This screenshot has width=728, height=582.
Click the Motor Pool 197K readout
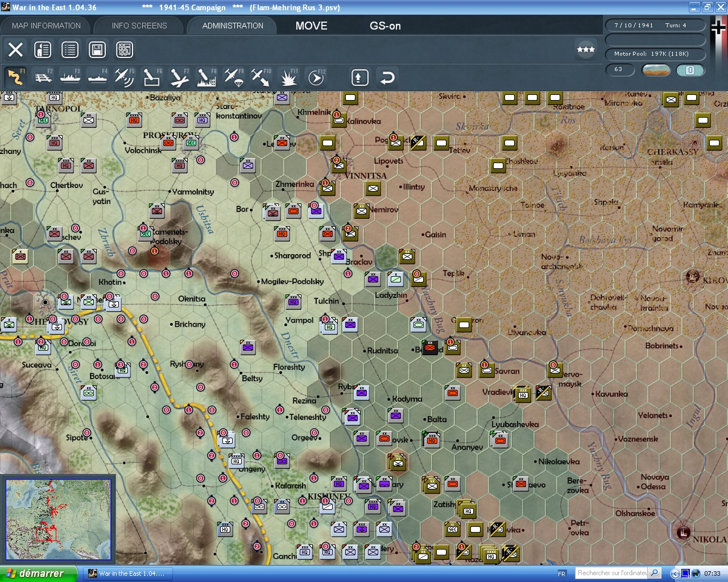(x=655, y=54)
